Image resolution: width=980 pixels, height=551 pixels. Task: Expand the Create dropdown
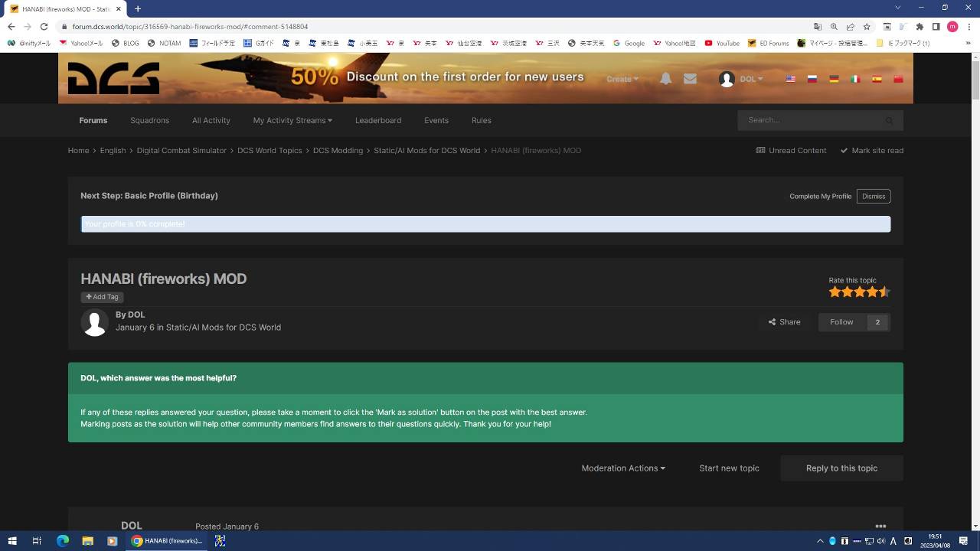click(x=622, y=79)
